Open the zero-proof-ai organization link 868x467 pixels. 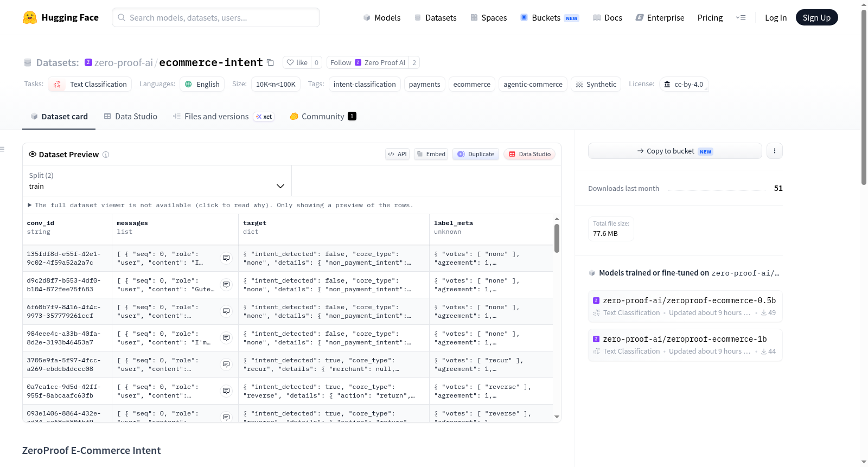[124, 63]
